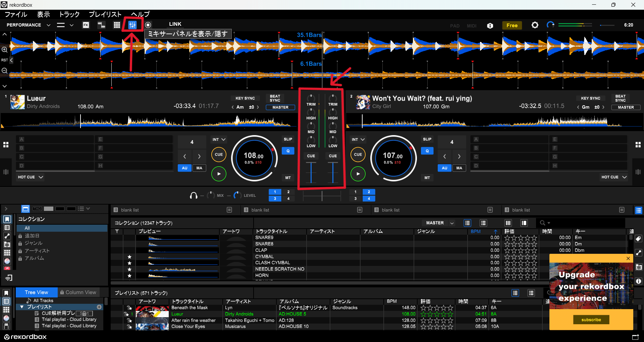Open the トラック menu
The height and width of the screenshot is (342, 644).
tap(69, 14)
